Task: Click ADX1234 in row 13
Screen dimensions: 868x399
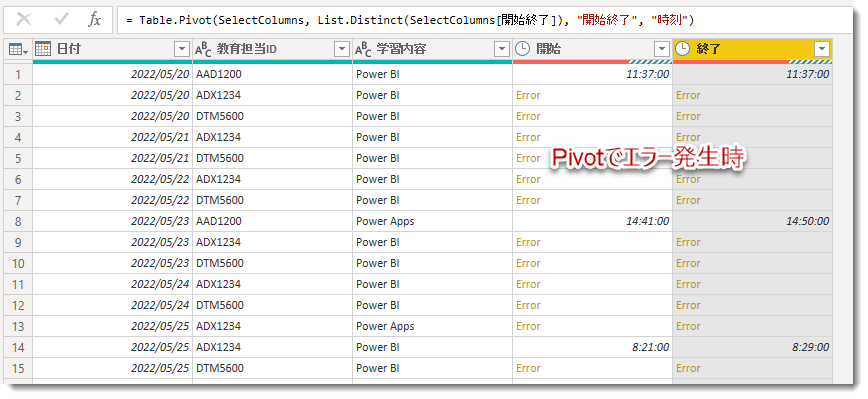Action: [x=272, y=327]
